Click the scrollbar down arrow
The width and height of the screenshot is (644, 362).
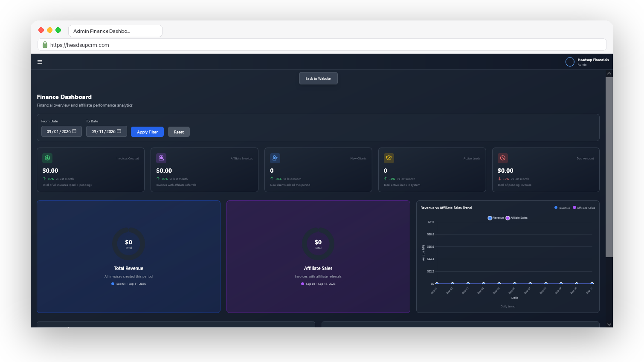(609, 324)
